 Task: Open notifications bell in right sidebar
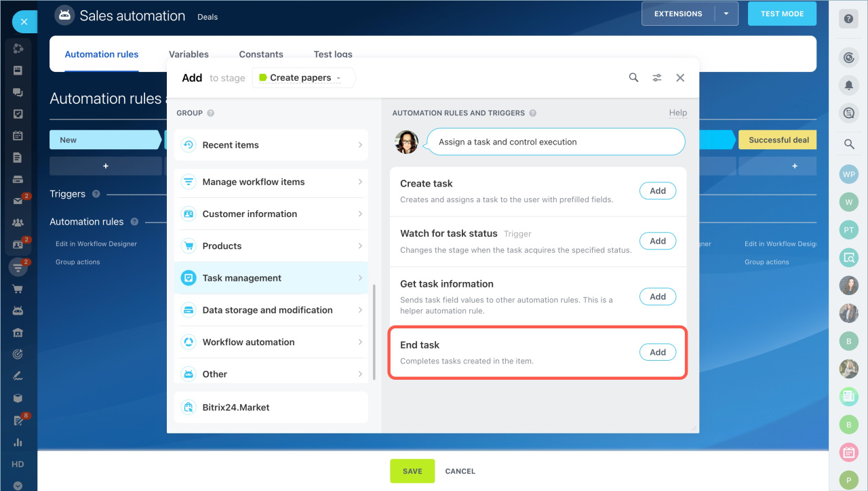click(848, 85)
